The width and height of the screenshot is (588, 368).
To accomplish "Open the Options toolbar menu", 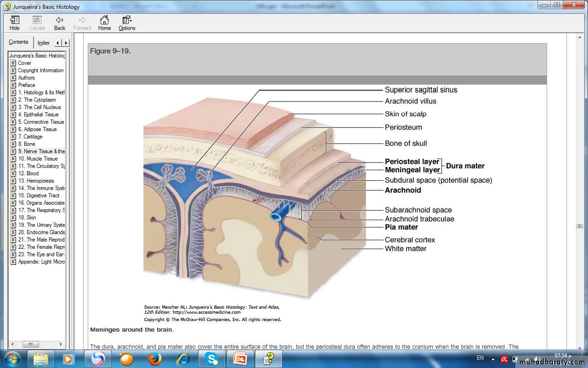I will [x=127, y=23].
